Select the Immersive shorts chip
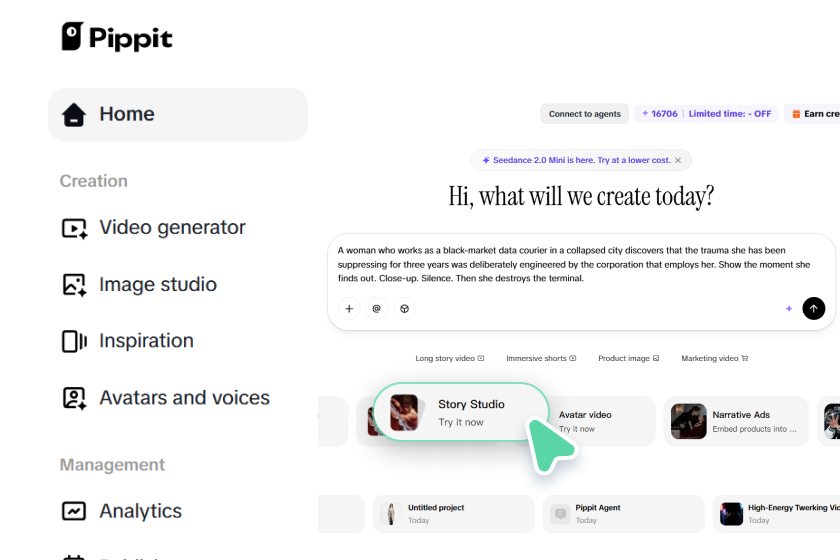 [x=541, y=359]
